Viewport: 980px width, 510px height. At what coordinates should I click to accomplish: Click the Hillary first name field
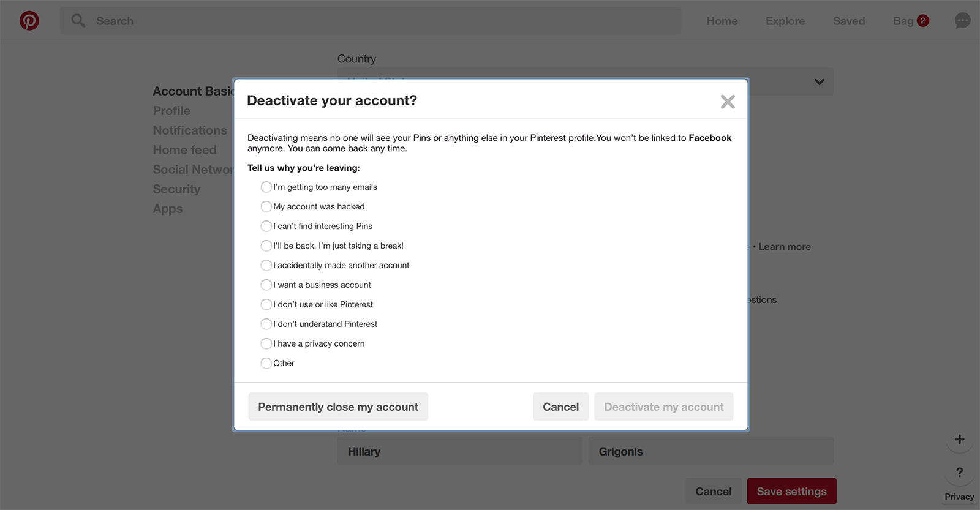point(460,451)
